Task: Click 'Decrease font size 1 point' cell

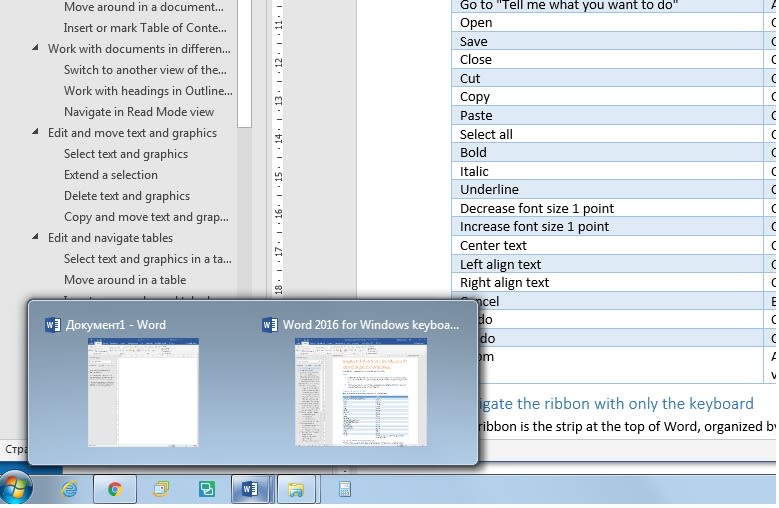Action: 607,209
